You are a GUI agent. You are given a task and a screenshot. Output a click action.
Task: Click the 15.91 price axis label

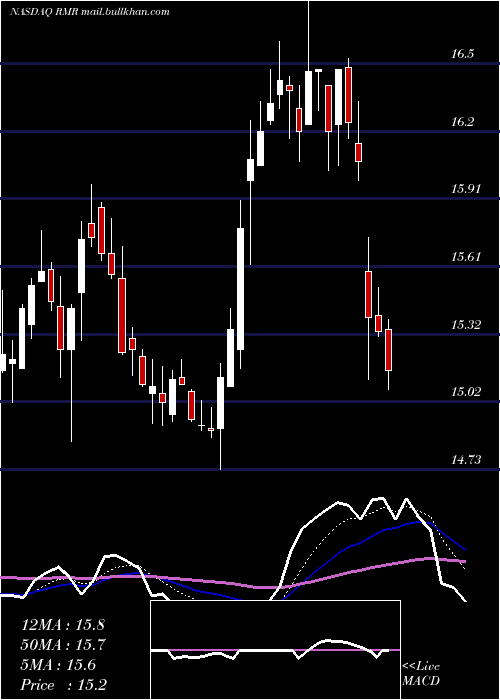466,189
